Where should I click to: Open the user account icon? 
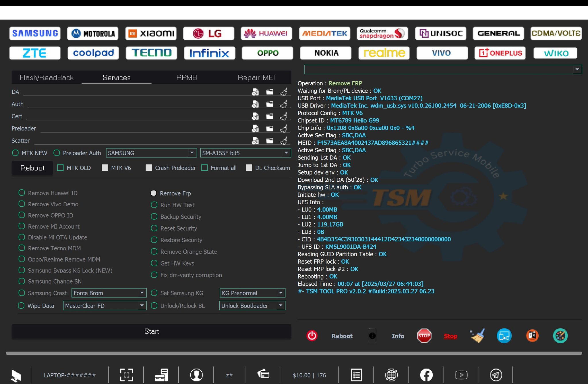point(196,375)
